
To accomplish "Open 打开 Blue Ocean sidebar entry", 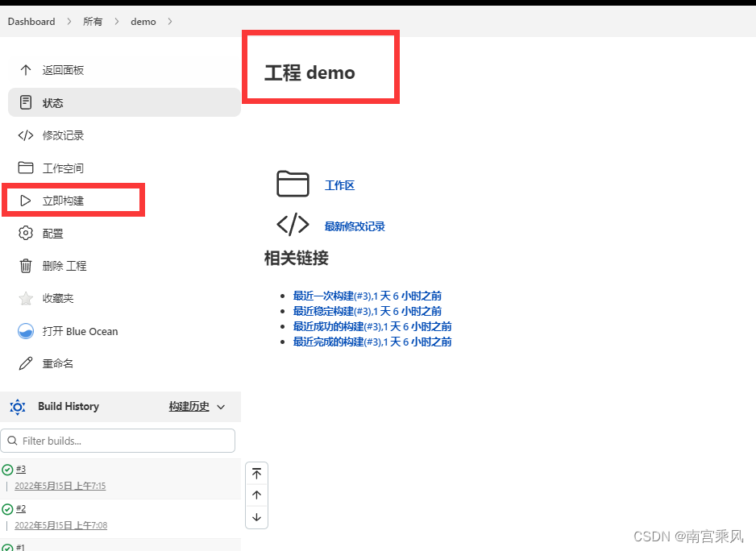I will click(124, 331).
